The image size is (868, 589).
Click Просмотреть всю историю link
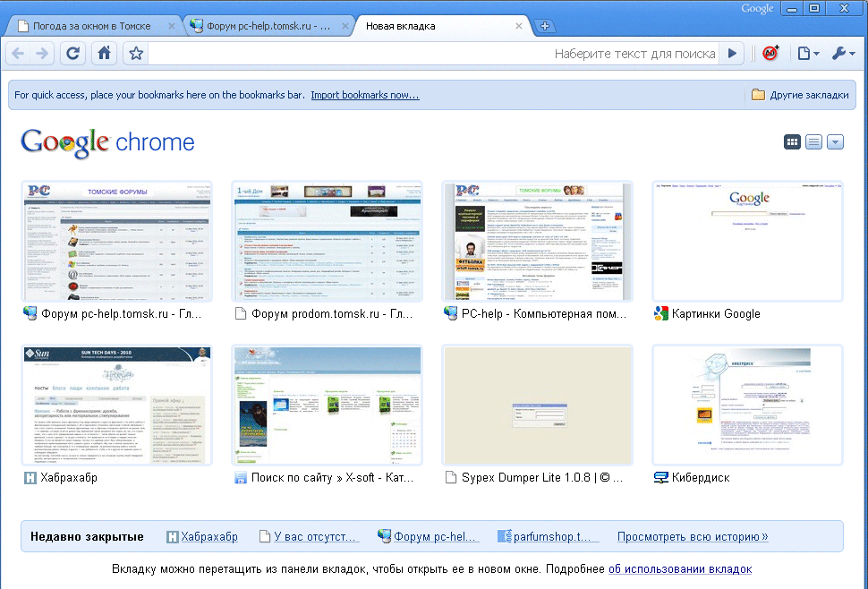click(x=693, y=536)
